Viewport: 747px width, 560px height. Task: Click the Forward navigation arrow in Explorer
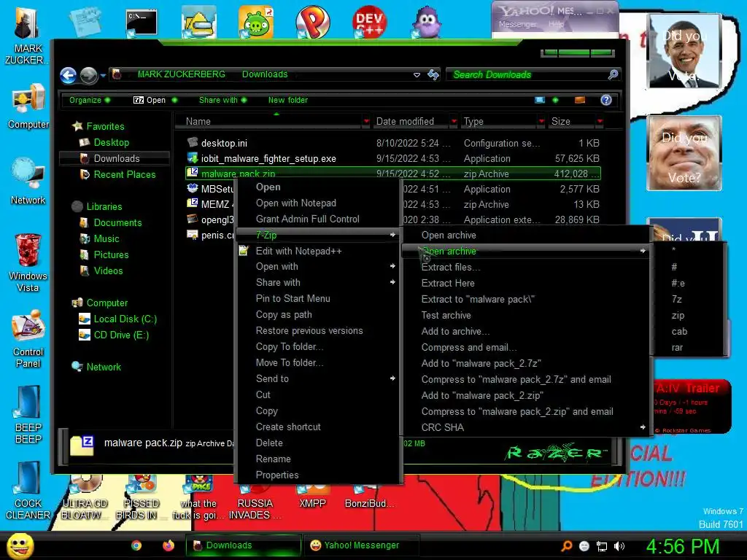click(x=88, y=75)
